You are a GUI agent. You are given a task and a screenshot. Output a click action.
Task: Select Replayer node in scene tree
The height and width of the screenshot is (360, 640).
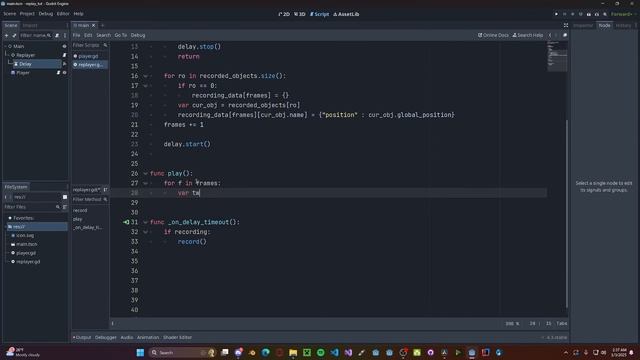pyautogui.click(x=26, y=55)
